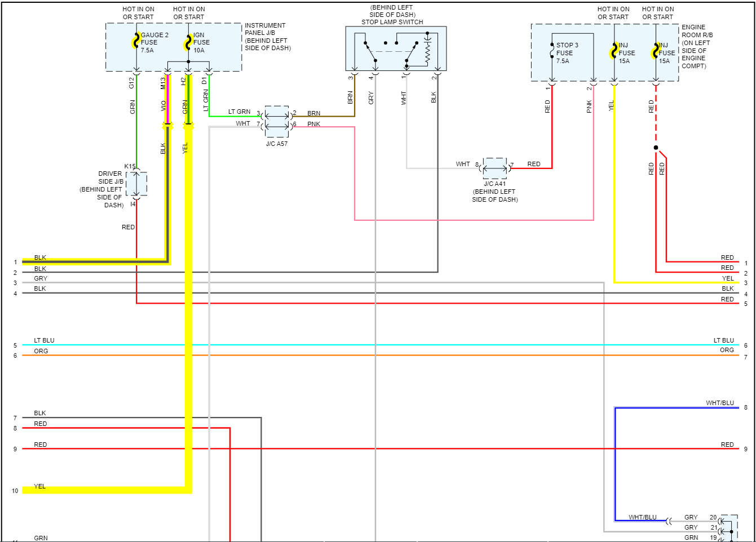Click the IGN 10A fuse symbol
Image resolution: width=756 pixels, height=542 pixels.
click(188, 42)
